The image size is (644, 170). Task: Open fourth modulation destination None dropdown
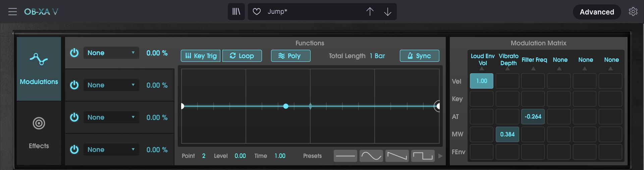click(111, 150)
